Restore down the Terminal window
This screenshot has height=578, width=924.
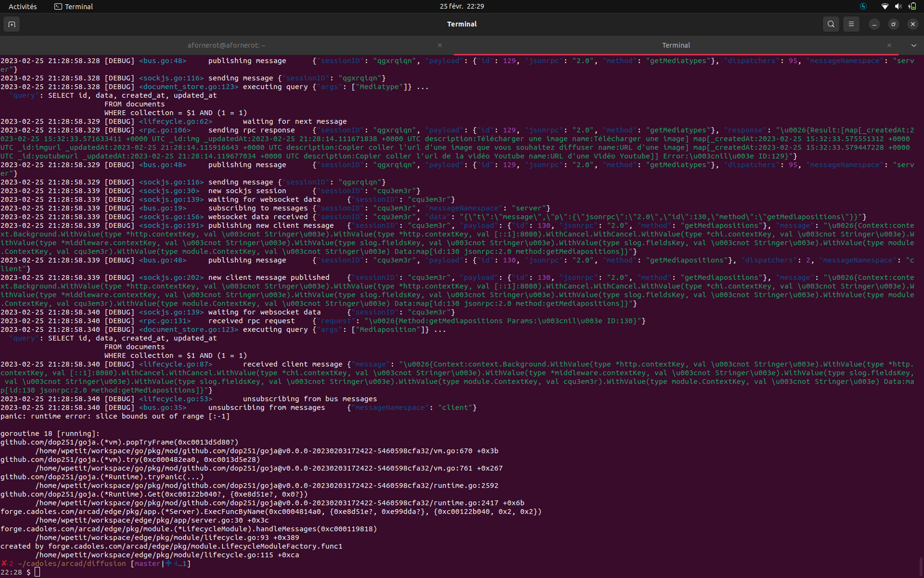(893, 24)
